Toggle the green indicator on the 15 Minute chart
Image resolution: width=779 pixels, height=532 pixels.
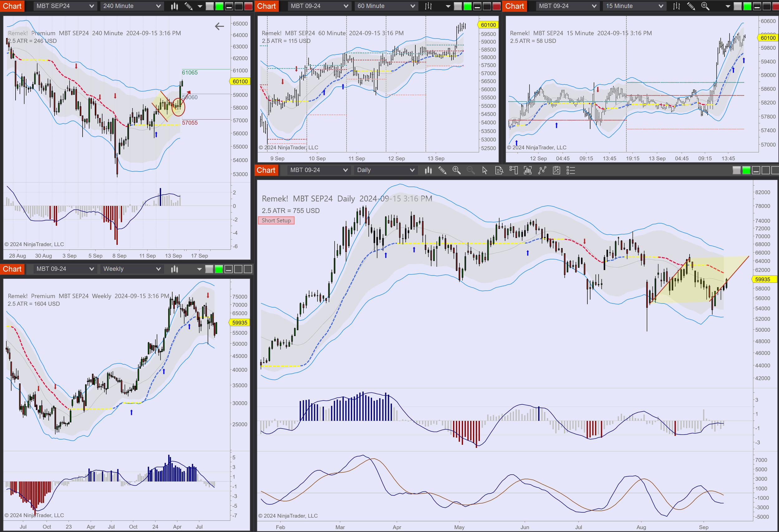click(x=747, y=6)
